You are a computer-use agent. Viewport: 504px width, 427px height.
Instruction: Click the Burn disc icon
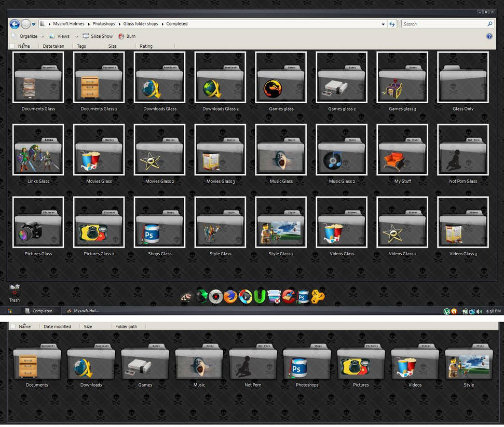coord(121,36)
